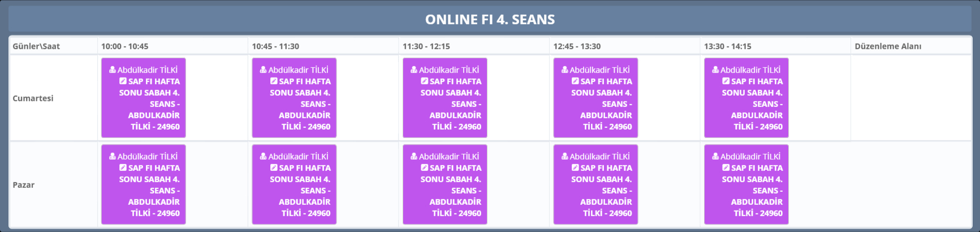Select the Cumartesi row label
Screen dimensions: 980x232
pyautogui.click(x=33, y=98)
